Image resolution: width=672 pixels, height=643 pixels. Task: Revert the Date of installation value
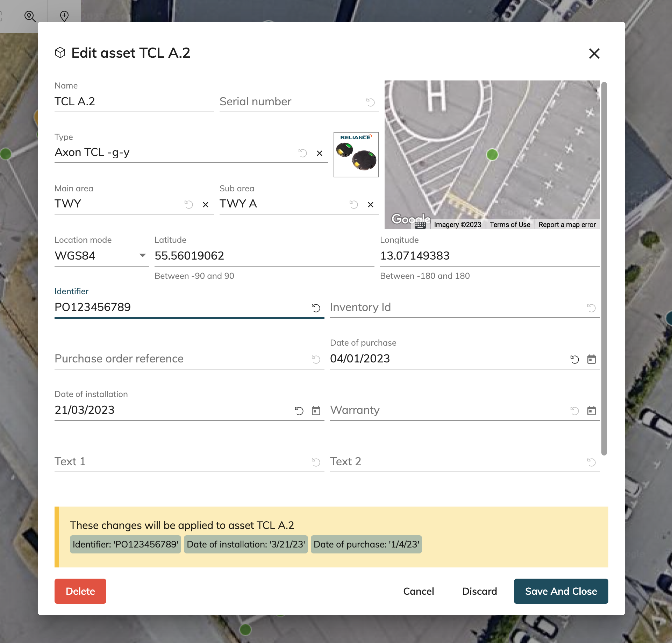299,411
